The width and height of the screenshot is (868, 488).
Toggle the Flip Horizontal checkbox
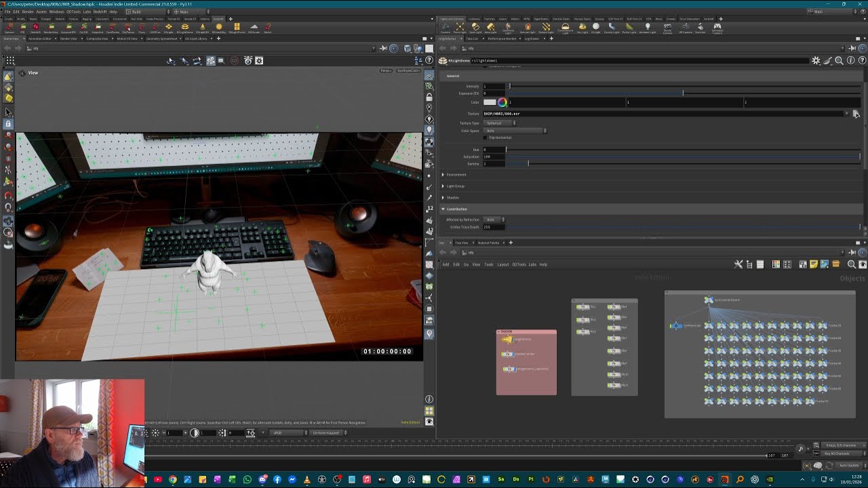point(486,138)
